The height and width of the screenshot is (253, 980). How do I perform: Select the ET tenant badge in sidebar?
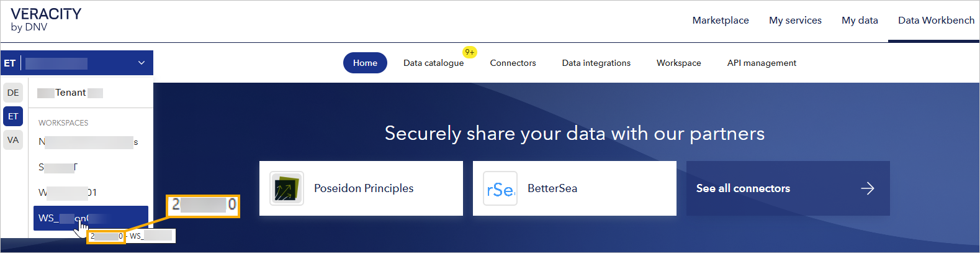tap(13, 116)
